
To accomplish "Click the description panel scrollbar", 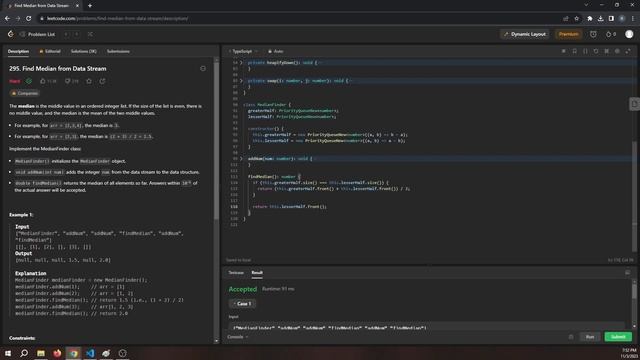I will 216,141.
